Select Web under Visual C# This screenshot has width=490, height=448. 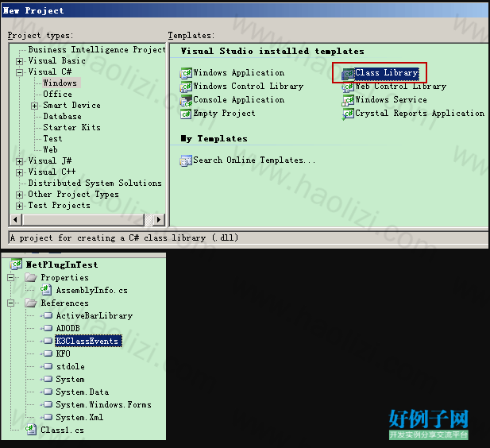tap(50, 150)
